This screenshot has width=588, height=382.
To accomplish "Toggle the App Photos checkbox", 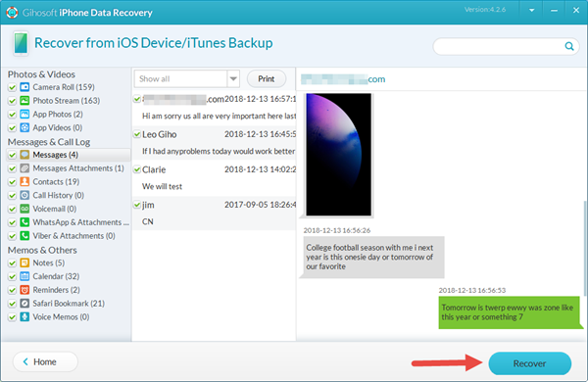I will coord(12,115).
